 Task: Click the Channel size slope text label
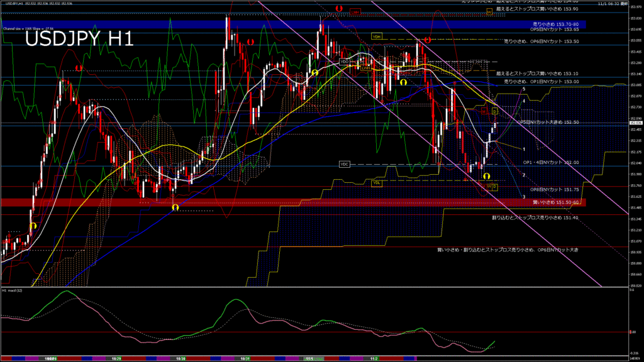coord(28,28)
